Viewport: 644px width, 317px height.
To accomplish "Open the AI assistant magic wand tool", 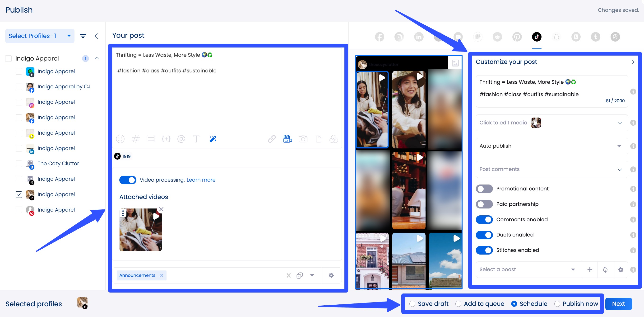I will click(x=213, y=139).
